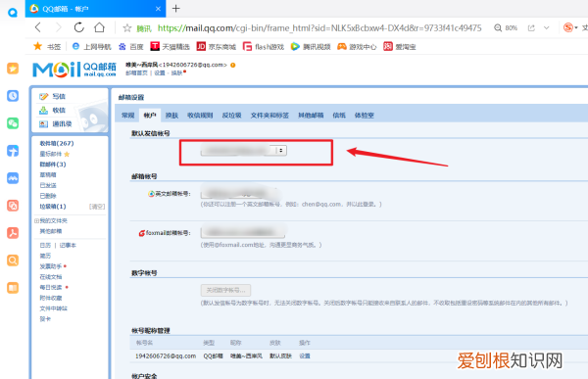Open the 已删除 deleted folder
The width and height of the screenshot is (588, 379).
pyautogui.click(x=48, y=196)
